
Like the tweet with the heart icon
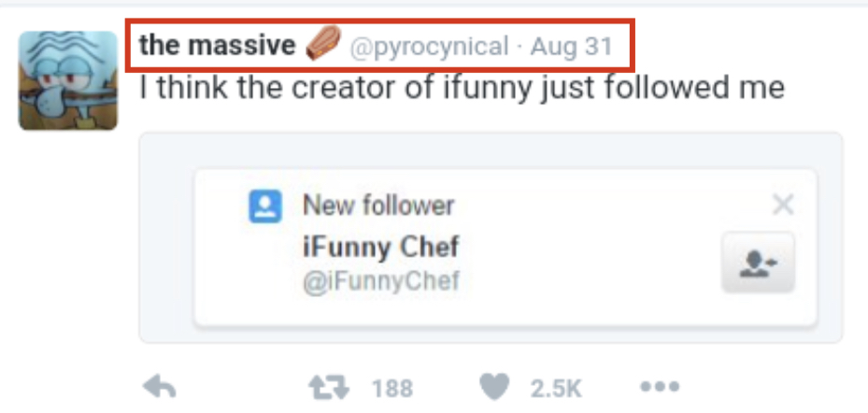click(498, 387)
